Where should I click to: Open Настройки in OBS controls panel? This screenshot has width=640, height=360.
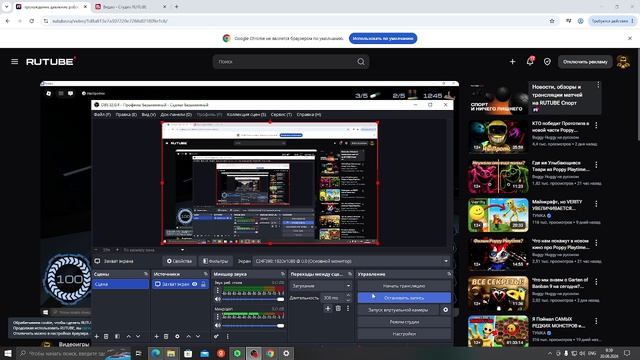pyautogui.click(x=404, y=334)
